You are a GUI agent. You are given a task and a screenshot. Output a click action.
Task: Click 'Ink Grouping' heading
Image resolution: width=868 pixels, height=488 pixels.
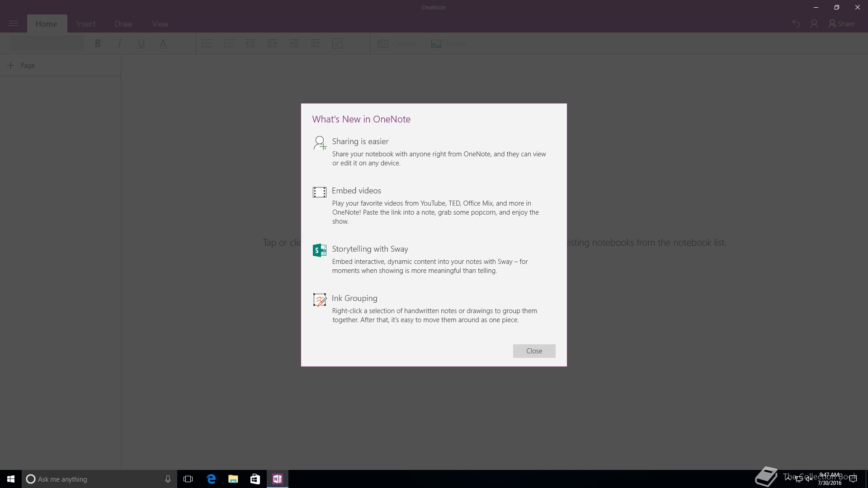click(354, 298)
